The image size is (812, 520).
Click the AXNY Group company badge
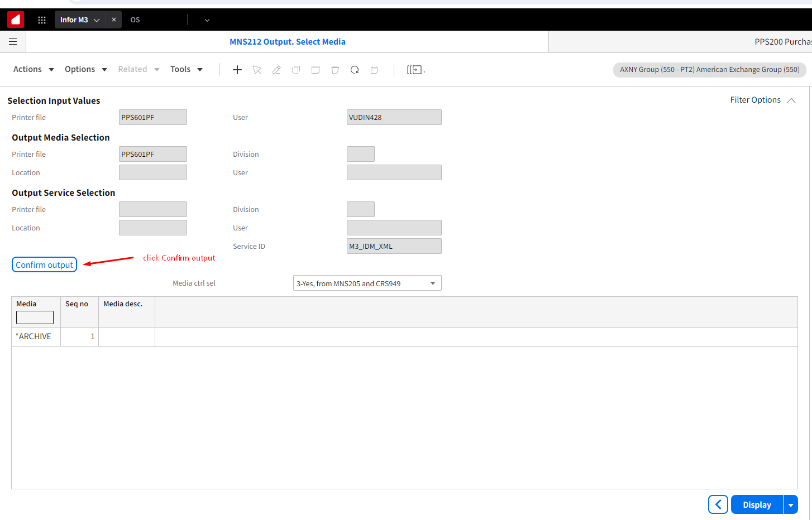(710, 70)
